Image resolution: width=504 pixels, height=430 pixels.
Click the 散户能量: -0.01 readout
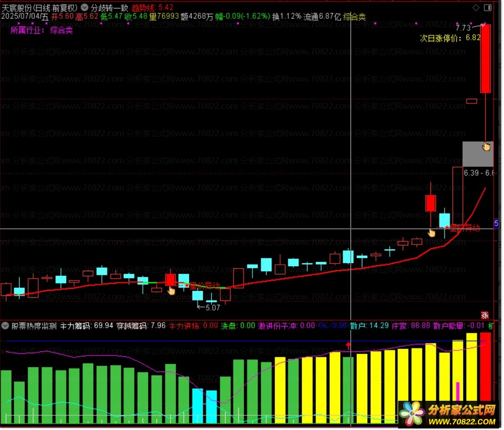(x=459, y=326)
